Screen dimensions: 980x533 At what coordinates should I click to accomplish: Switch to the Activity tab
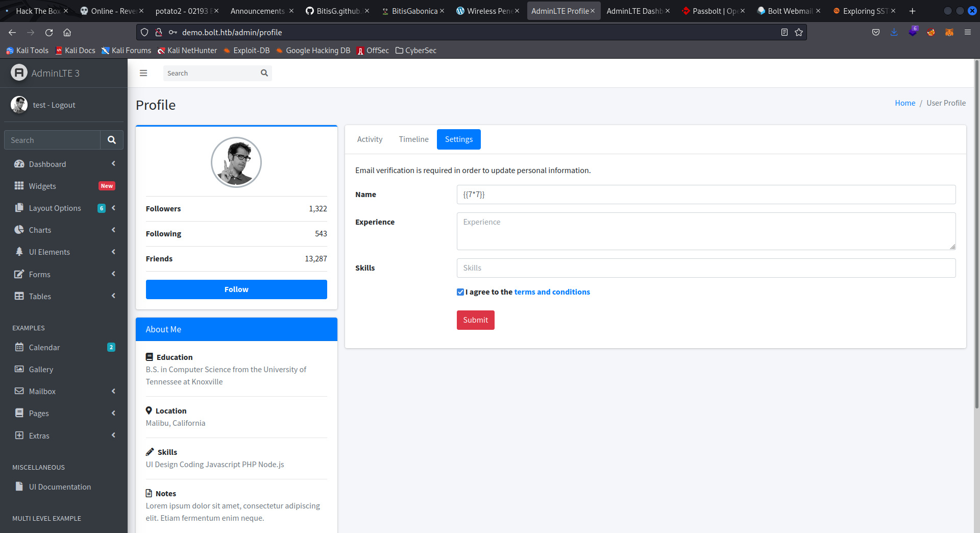point(370,139)
